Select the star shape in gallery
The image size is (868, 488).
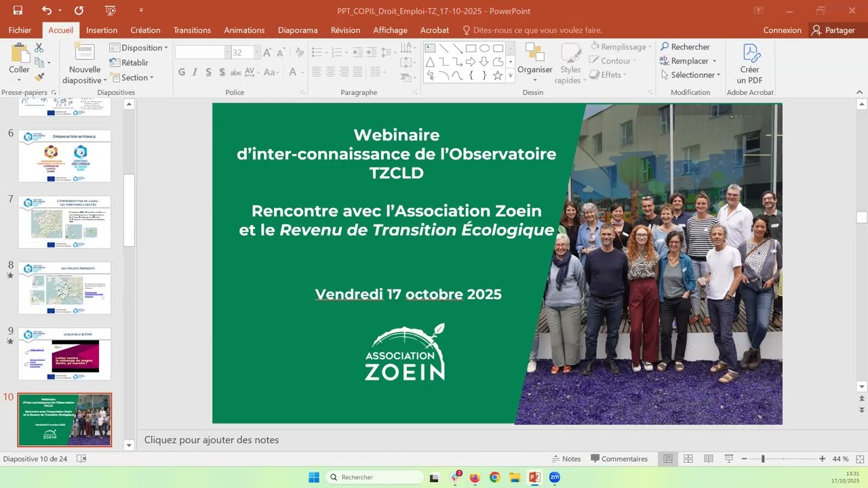[498, 75]
